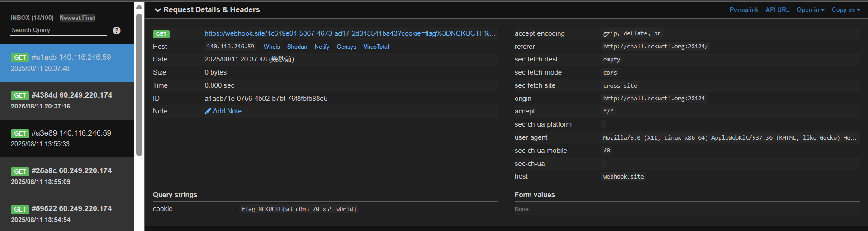The width and height of the screenshot is (868, 231).
Task: Click the accept-encoding value gzip, deflate, br
Action: (632, 33)
